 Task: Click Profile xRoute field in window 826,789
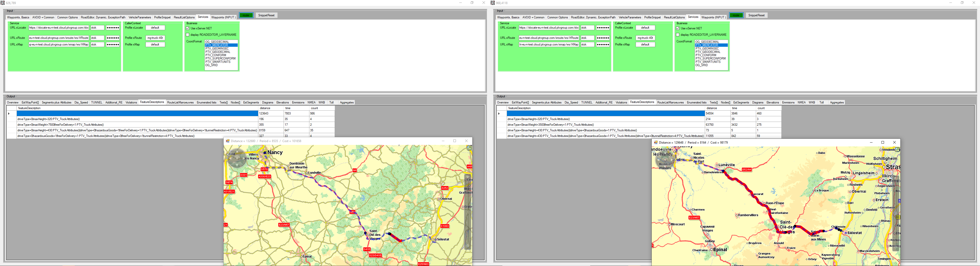(155, 38)
